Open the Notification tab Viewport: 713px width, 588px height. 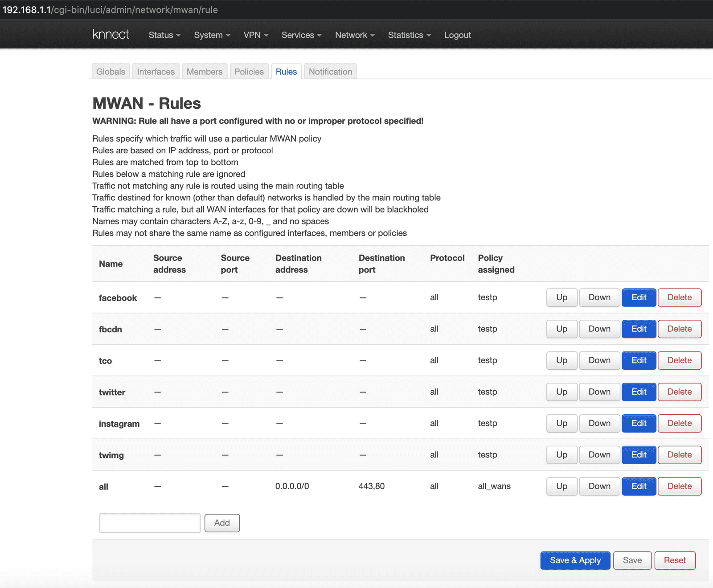pos(330,71)
